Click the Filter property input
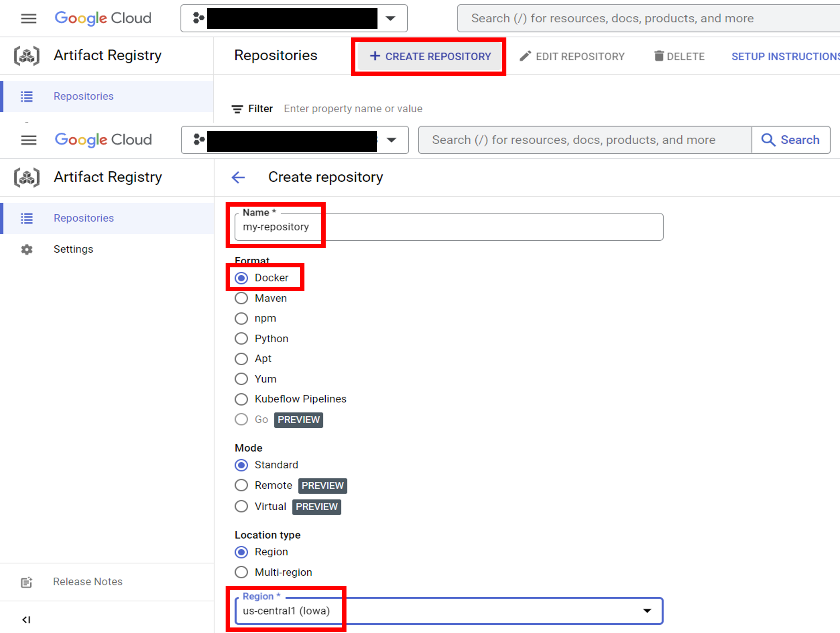This screenshot has width=840, height=633. [353, 109]
